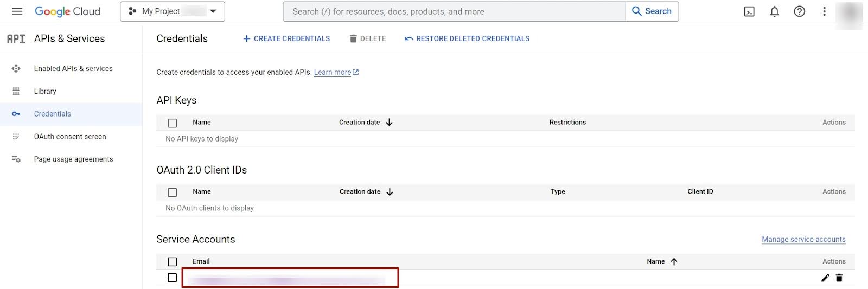Click Restore Deleted Credentials

467,39
